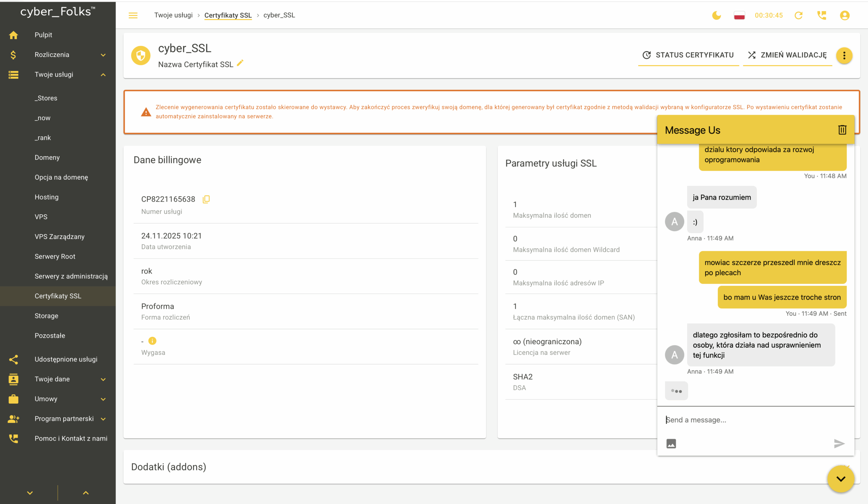Click the attach image icon in chat
Image resolution: width=868 pixels, height=504 pixels.
pyautogui.click(x=671, y=443)
